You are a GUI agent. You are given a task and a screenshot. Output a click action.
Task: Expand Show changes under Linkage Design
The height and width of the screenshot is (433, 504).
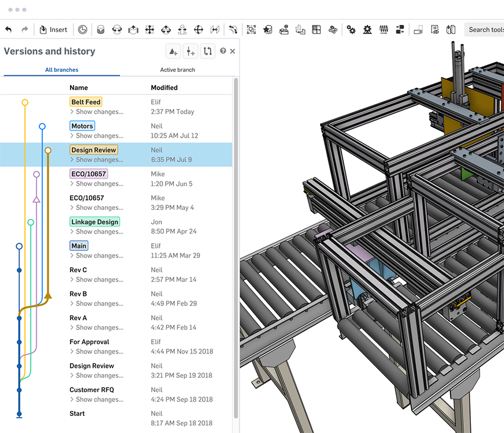tap(99, 231)
